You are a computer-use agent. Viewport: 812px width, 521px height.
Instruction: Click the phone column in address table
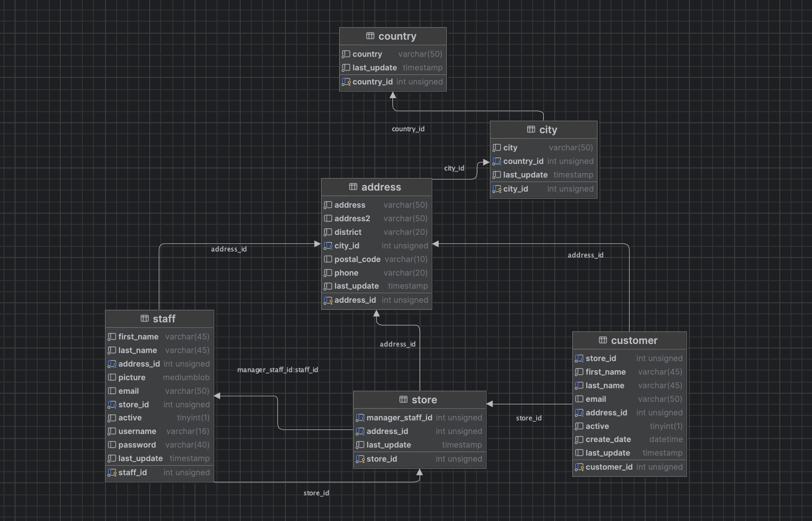[376, 273]
